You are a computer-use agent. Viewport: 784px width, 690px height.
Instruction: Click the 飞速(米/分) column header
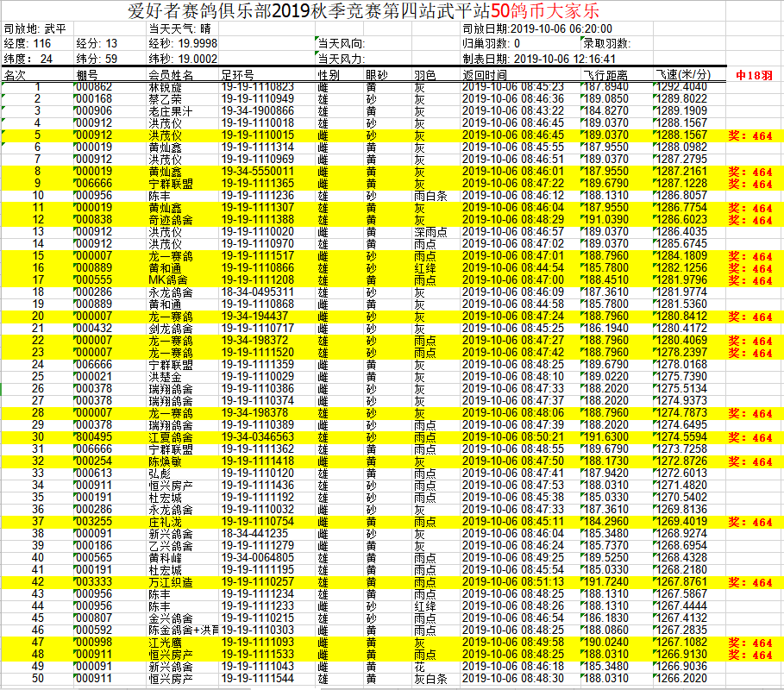click(683, 75)
